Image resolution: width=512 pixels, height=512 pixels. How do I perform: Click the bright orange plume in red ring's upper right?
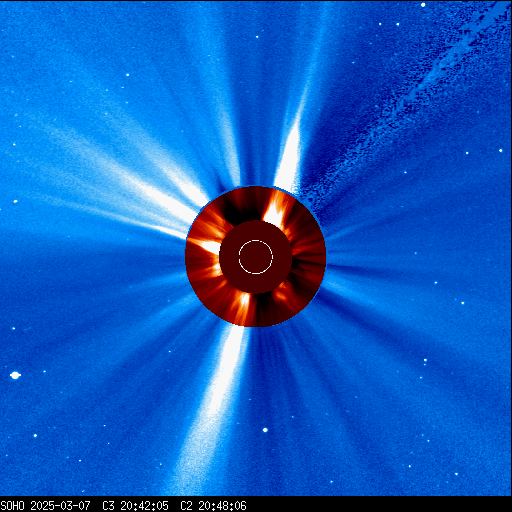pyautogui.click(x=276, y=210)
